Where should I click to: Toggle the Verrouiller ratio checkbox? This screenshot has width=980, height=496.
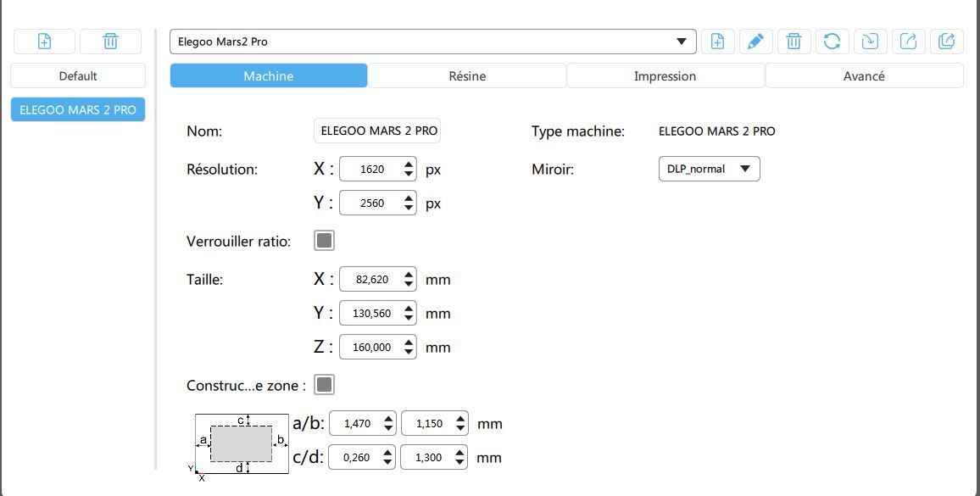tap(324, 240)
